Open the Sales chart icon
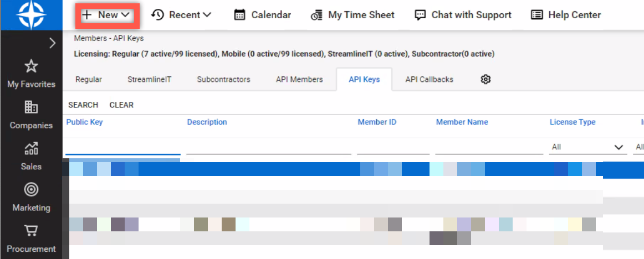Image resolution: width=644 pixels, height=259 pixels. [x=31, y=148]
